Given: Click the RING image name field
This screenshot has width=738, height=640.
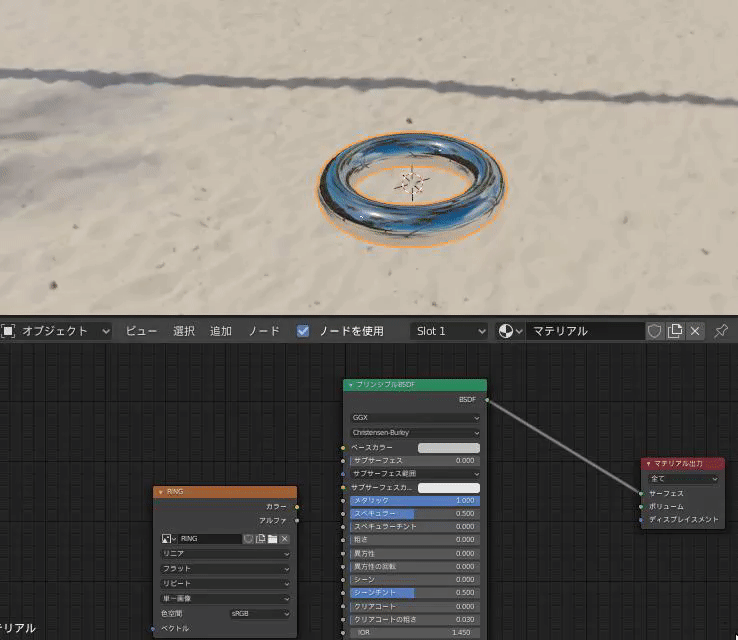Looking at the screenshot, I should point(209,539).
